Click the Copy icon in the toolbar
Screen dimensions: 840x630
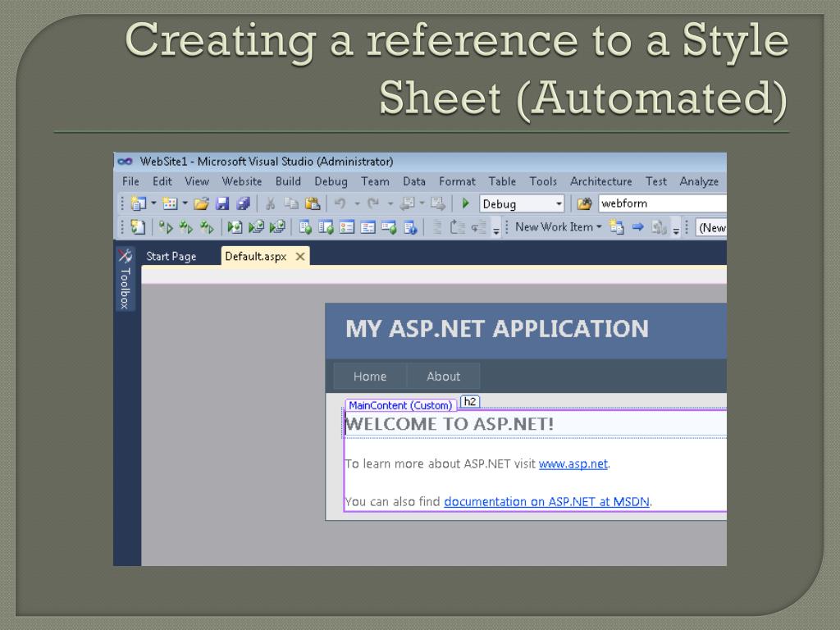(x=291, y=203)
